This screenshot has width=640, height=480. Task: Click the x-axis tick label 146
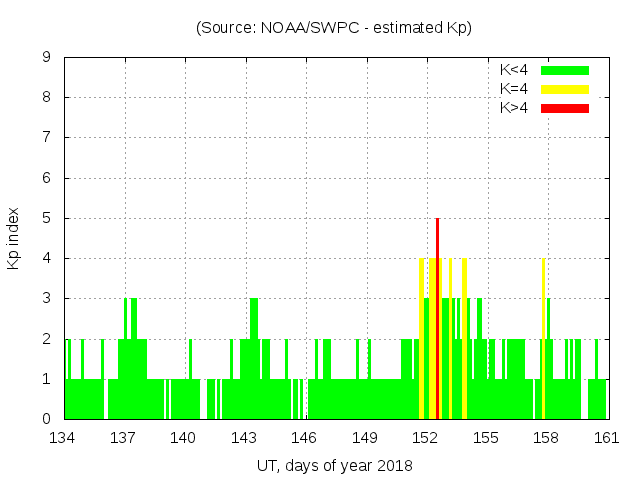305,438
